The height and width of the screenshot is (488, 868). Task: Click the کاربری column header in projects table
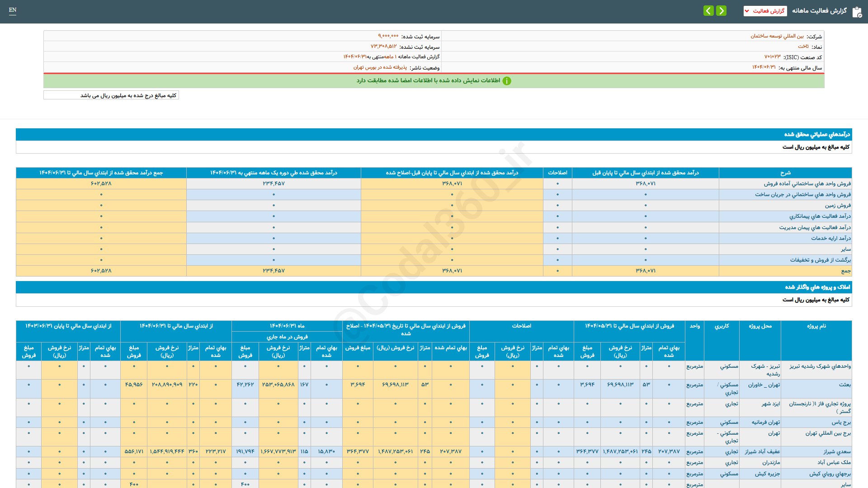pyautogui.click(x=722, y=326)
